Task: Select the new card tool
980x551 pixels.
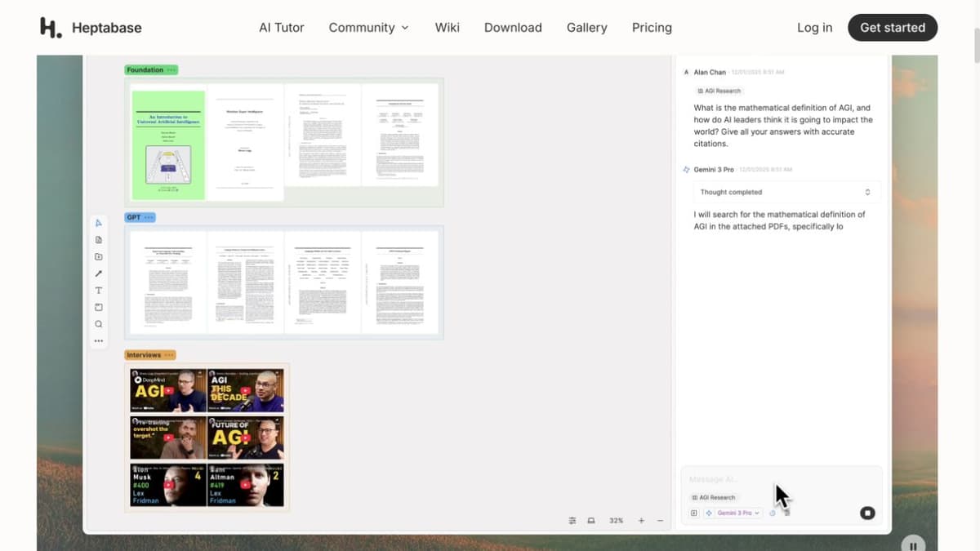Action: coord(99,240)
